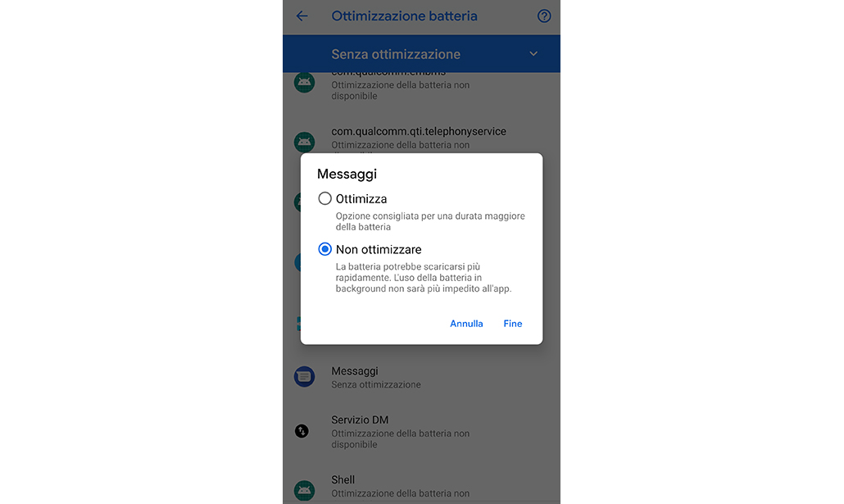Open the Servizio DM list entry
Image resolution: width=844 pixels, height=504 pixels.
coord(421,431)
